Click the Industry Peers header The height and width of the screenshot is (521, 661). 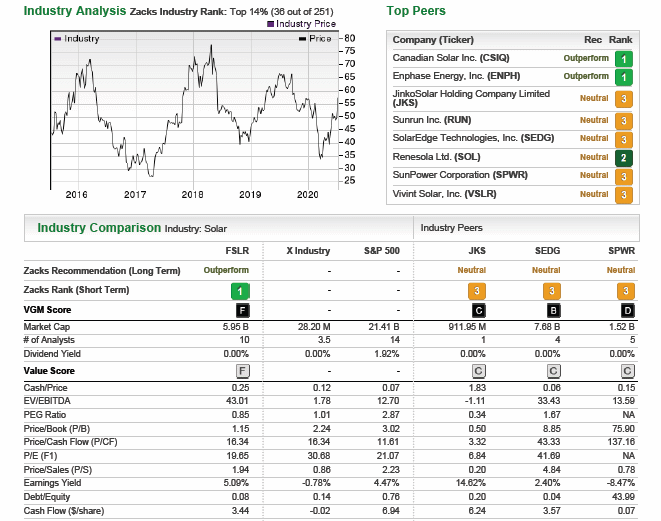coord(451,228)
